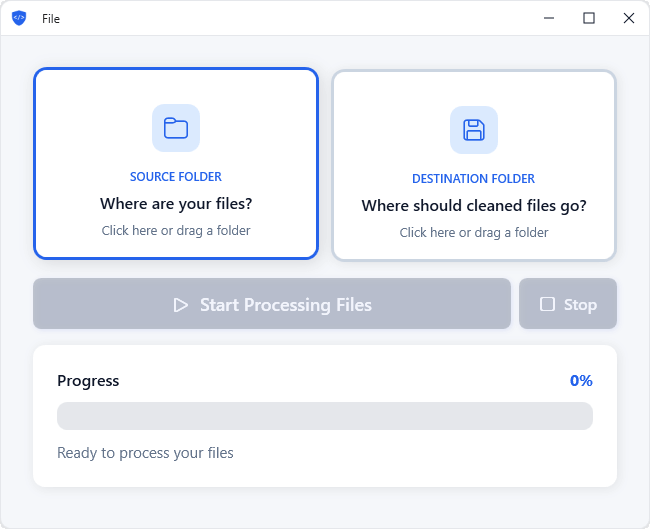Maximize the application window
Viewport: 650px width, 529px height.
point(589,18)
